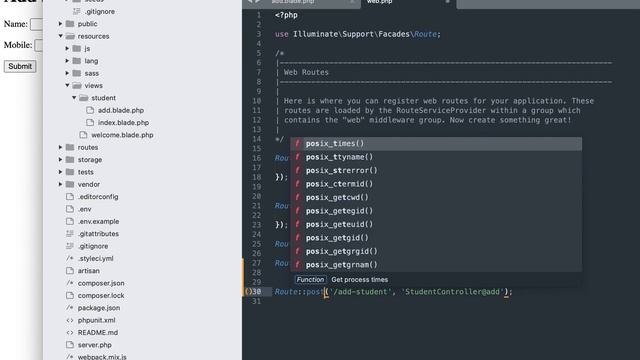Open the artisan file

coord(89,271)
